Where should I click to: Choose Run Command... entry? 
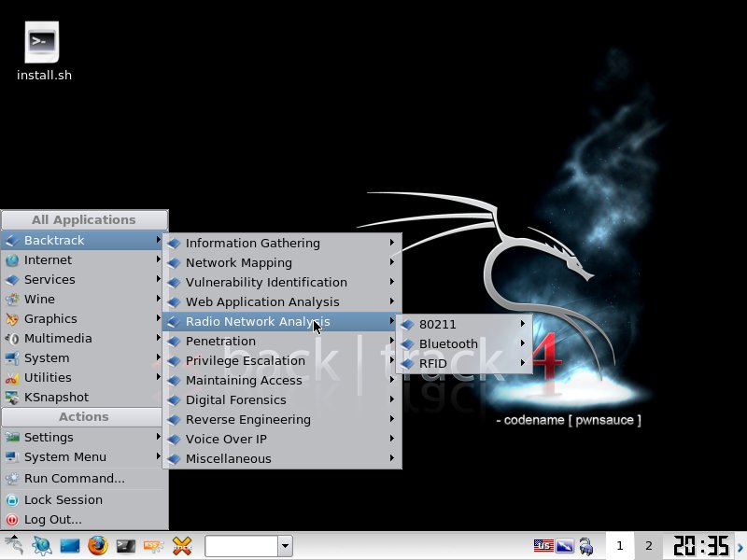[x=82, y=479]
